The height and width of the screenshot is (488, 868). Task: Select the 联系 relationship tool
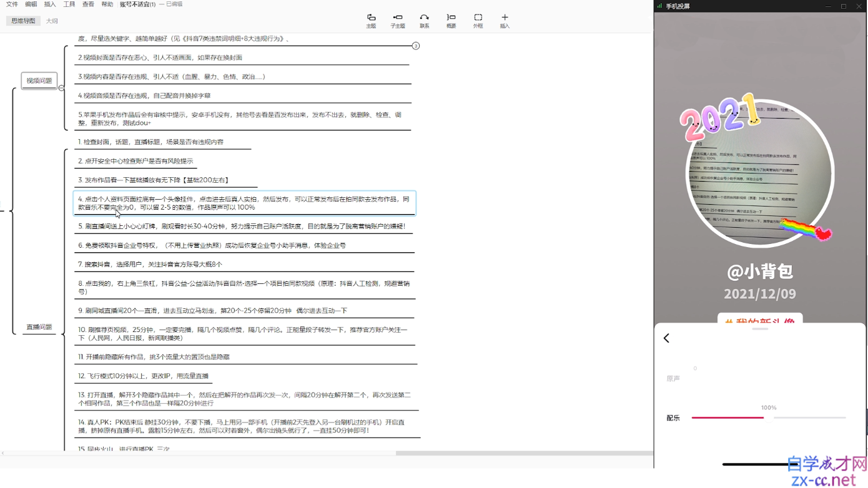[x=425, y=21]
